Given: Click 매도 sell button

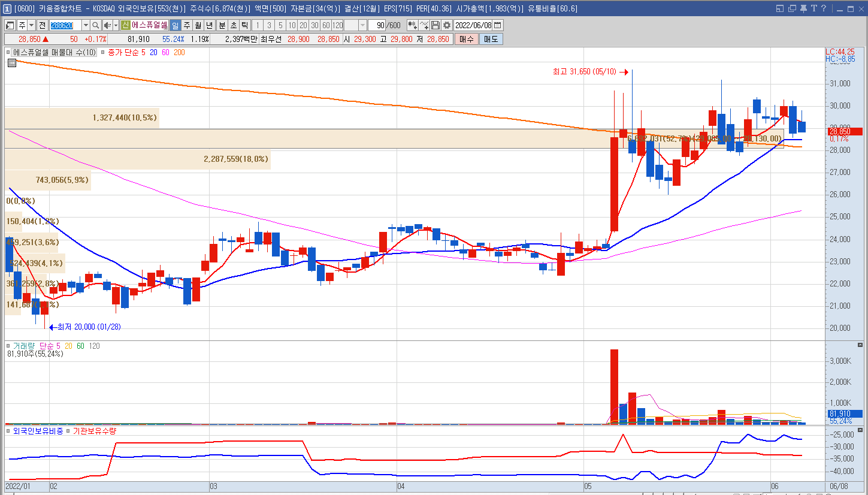Looking at the screenshot, I should point(491,38).
